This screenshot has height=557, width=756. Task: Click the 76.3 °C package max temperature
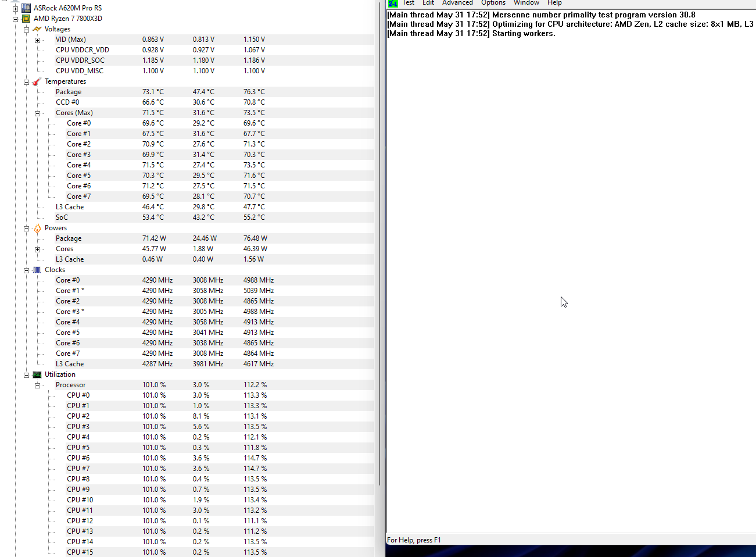coord(254,92)
